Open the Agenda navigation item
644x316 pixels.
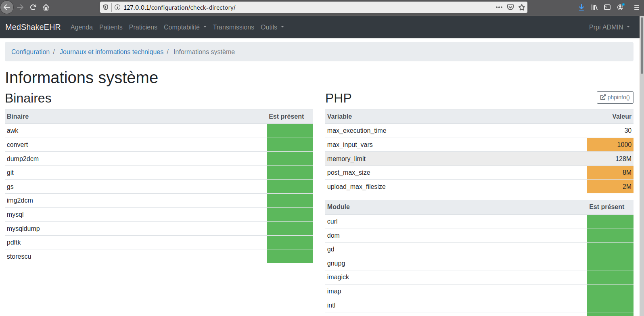(82, 27)
